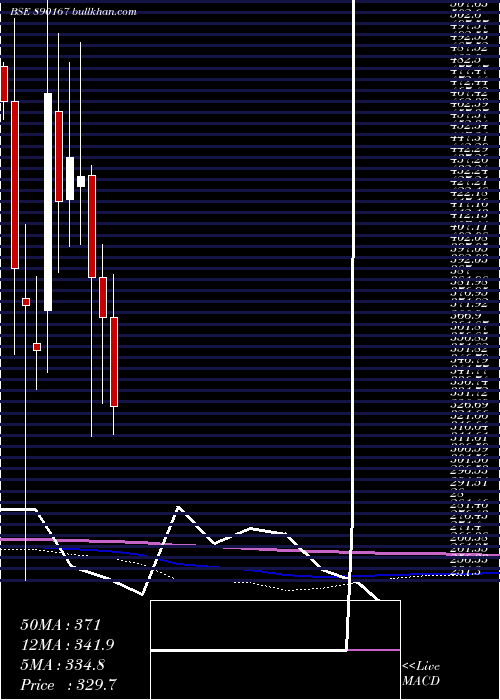Image resolution: width=500 pixels, height=700 pixels.
Task: Click the small white candle near 422
Action: pyautogui.click(x=81, y=181)
